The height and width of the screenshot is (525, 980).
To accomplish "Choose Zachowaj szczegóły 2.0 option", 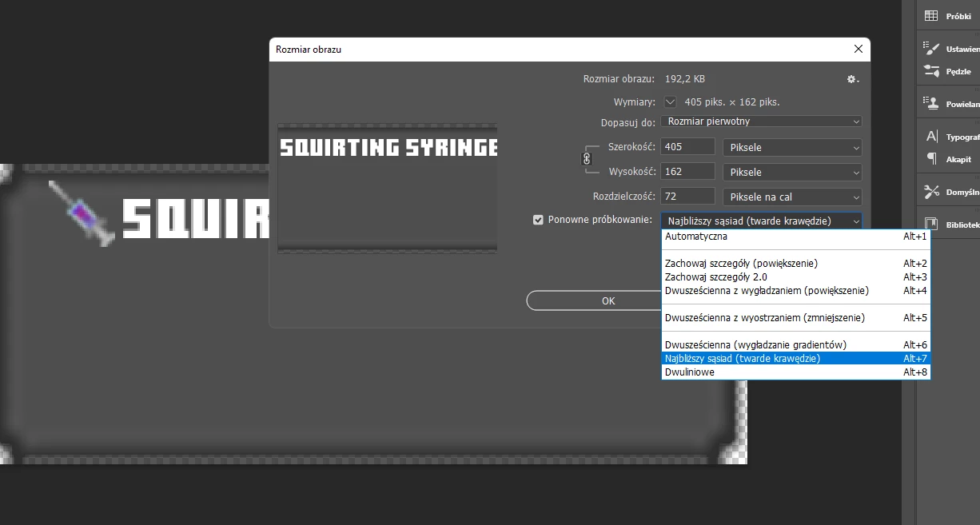I will pos(796,276).
